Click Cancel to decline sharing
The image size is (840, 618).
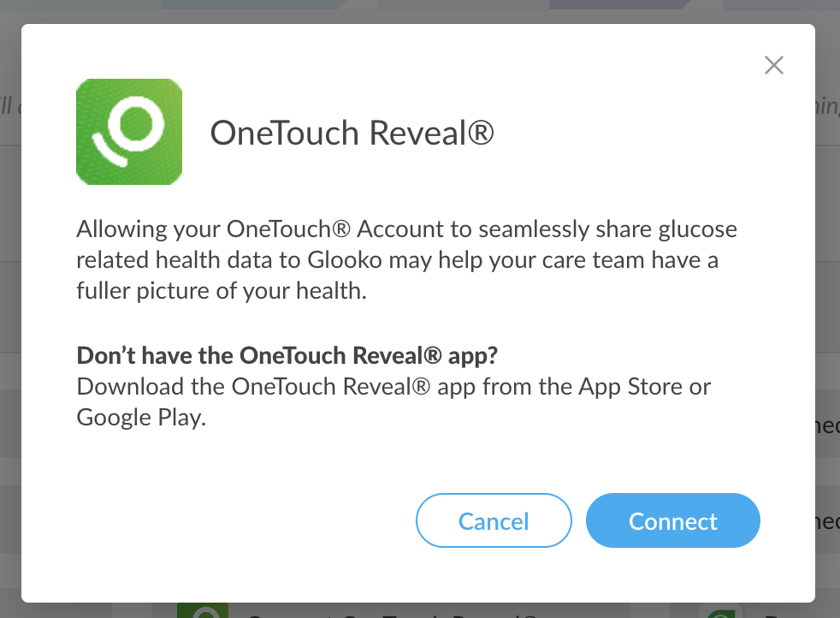click(x=494, y=520)
